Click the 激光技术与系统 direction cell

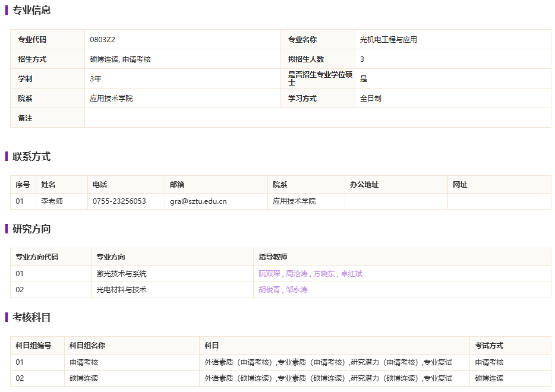tap(121, 274)
